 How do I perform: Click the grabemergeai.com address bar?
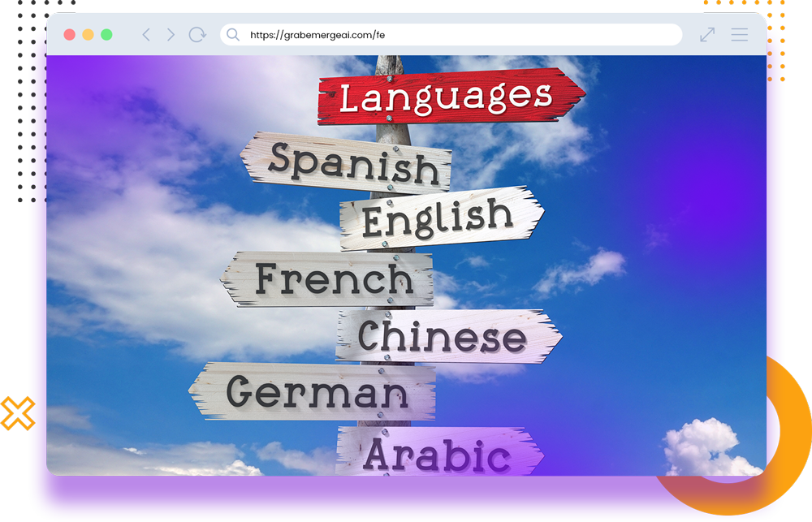coord(455,35)
